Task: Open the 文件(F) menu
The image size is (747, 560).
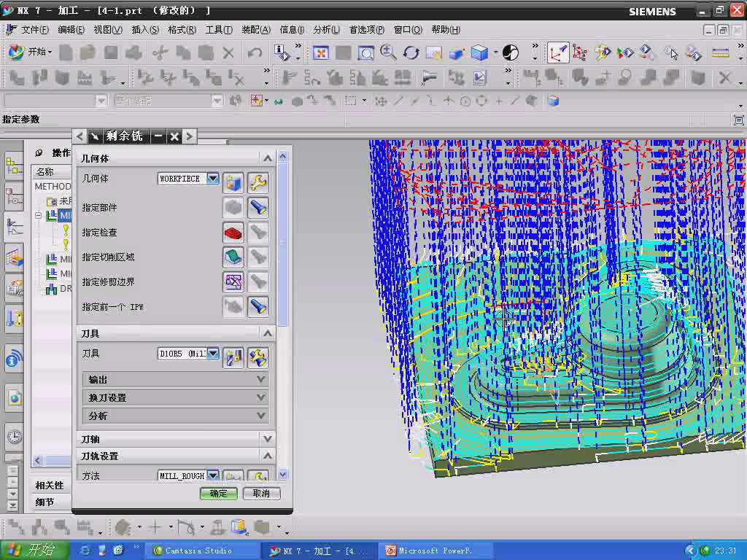Action: (35, 29)
